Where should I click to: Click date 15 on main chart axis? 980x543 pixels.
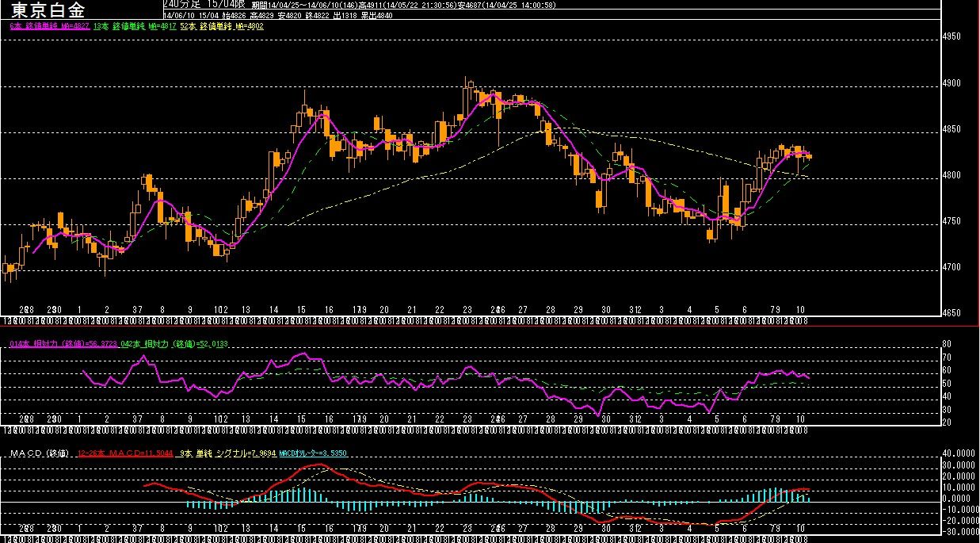pyautogui.click(x=301, y=309)
